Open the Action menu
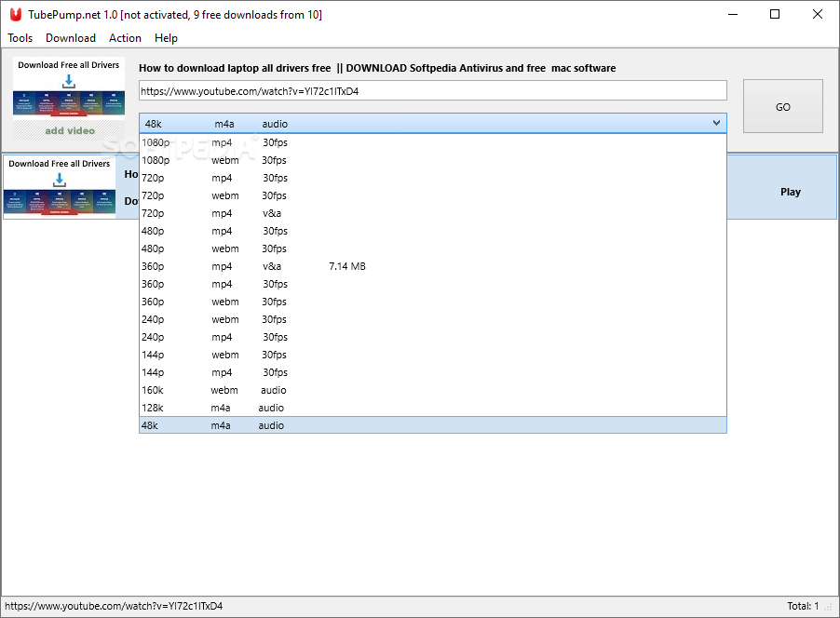The height and width of the screenshot is (618, 840). coord(125,38)
